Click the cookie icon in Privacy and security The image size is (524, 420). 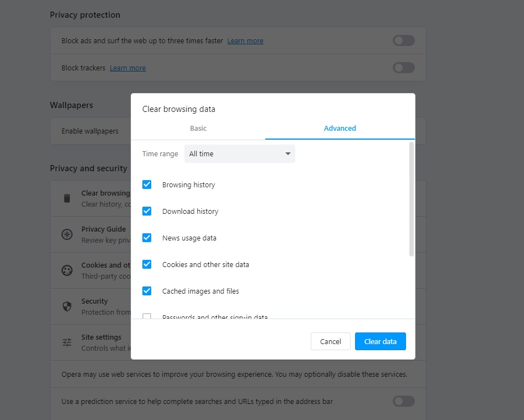[67, 270]
